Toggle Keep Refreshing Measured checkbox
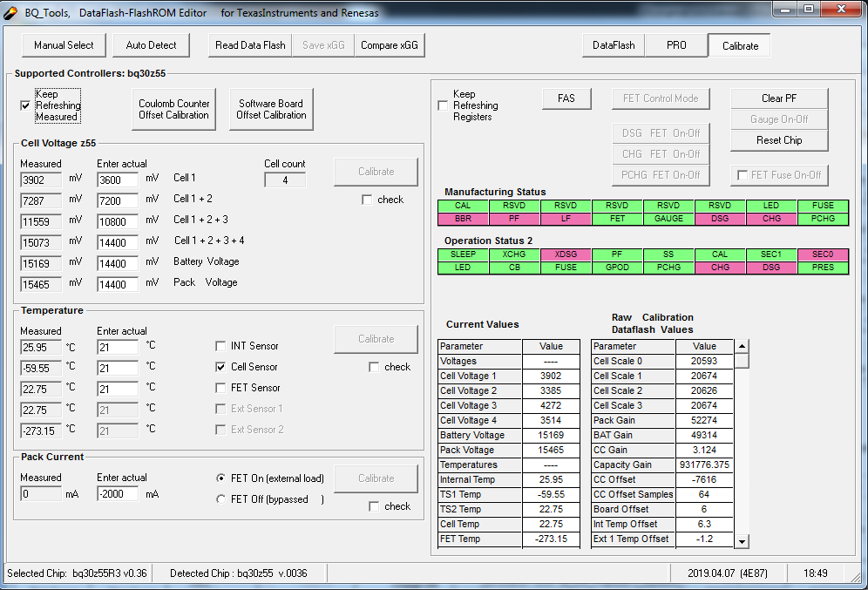 click(25, 105)
